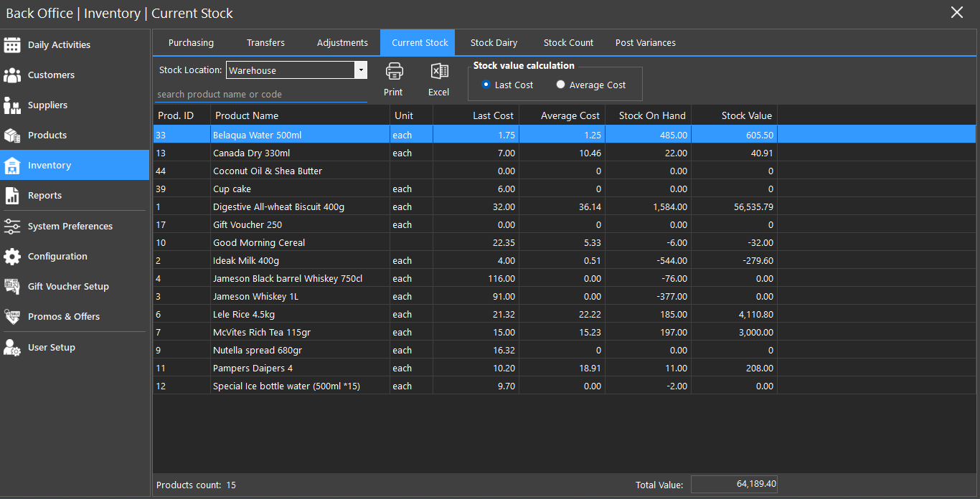Click in the product search field

click(x=261, y=94)
